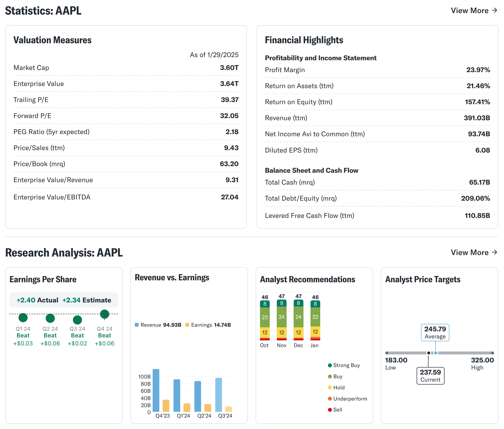Image resolution: width=504 pixels, height=429 pixels.
Task: Click the Q2 24 earnings dot
Action: tap(50, 318)
